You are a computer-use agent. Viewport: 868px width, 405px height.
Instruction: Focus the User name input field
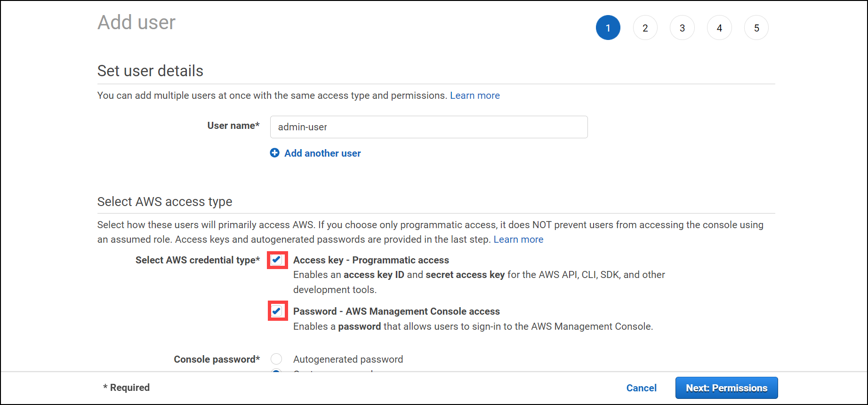429,127
